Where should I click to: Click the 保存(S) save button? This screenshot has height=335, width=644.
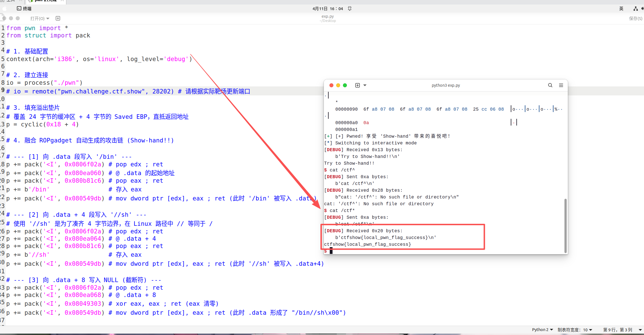[635, 18]
